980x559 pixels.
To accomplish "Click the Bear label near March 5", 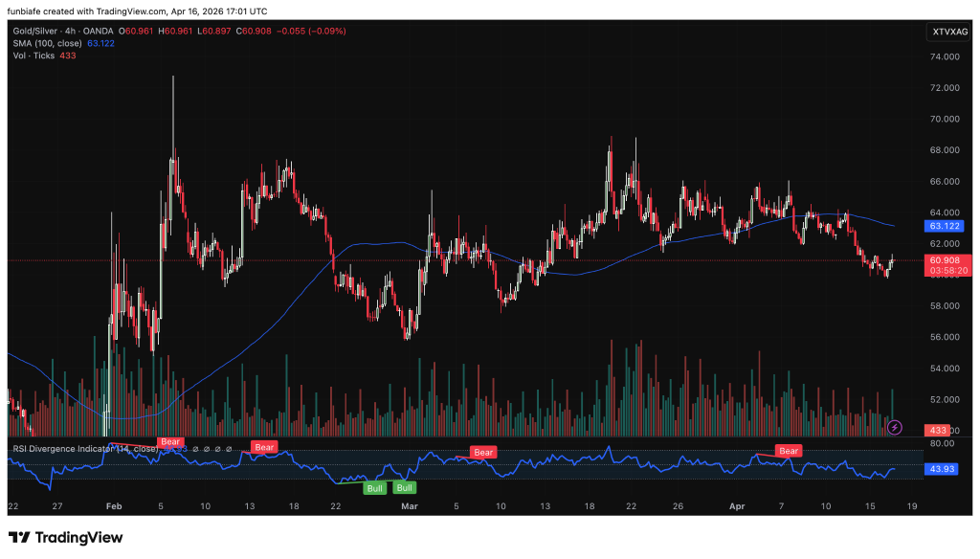I will click(483, 452).
